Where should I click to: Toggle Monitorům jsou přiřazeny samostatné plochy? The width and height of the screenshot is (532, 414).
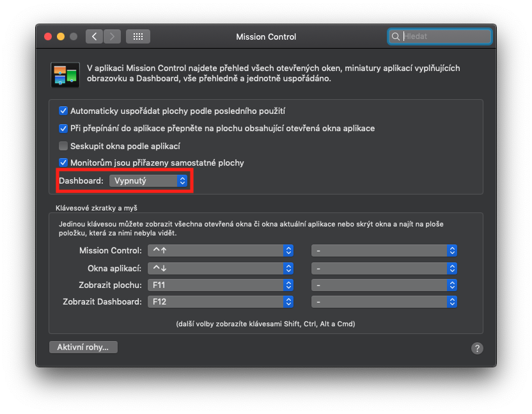tap(63, 163)
